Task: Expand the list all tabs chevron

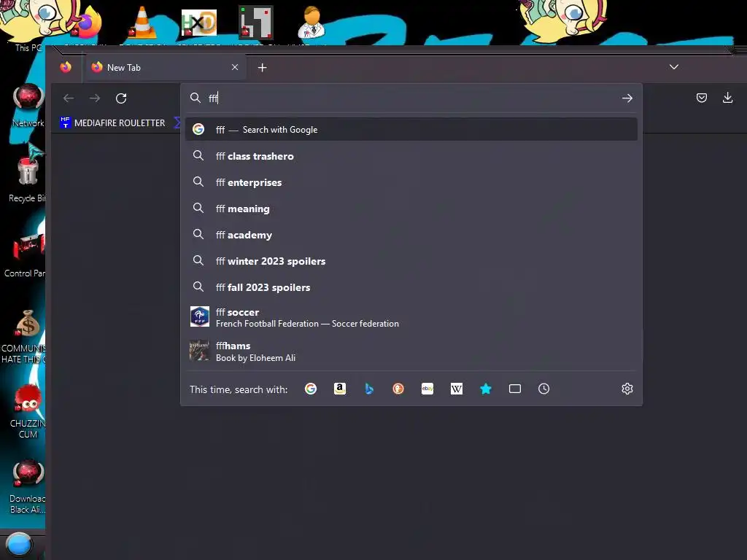Action: [673, 66]
